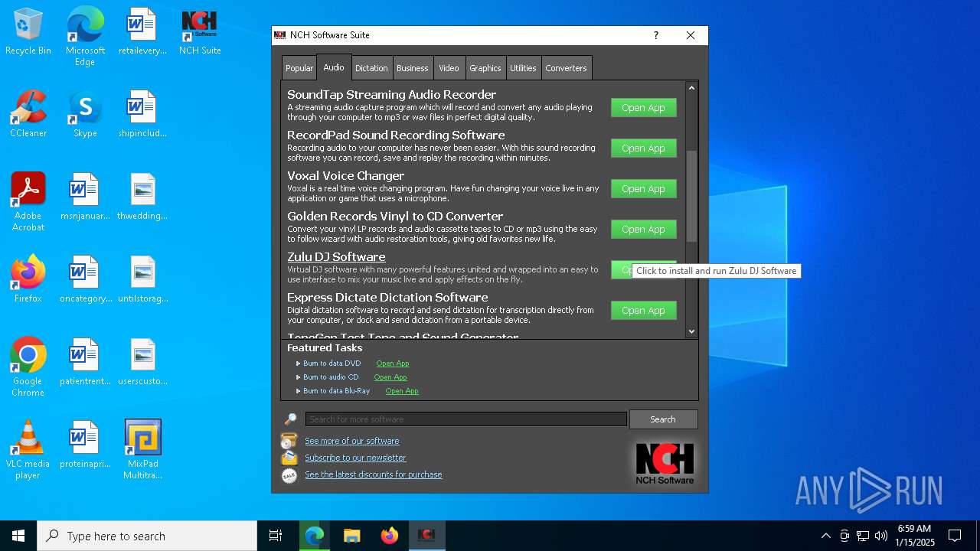980x551 pixels.
Task: Open Subscribe to our newsletter link
Action: tap(355, 458)
